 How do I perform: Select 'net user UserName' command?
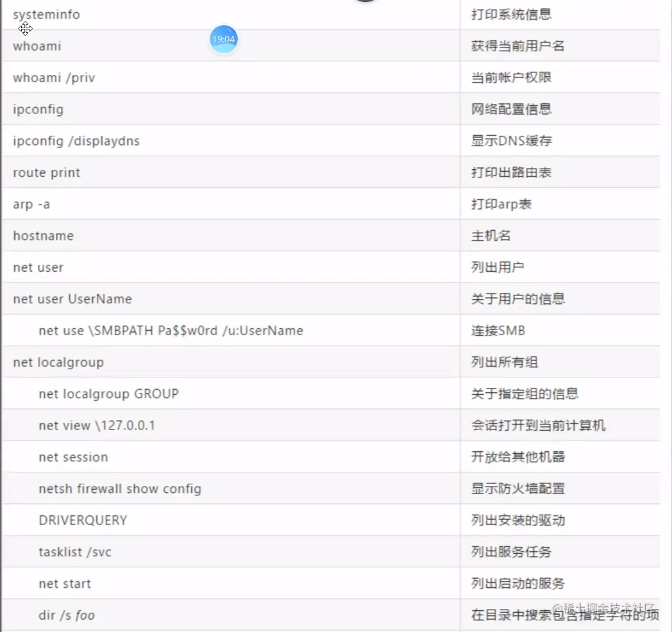coord(72,299)
